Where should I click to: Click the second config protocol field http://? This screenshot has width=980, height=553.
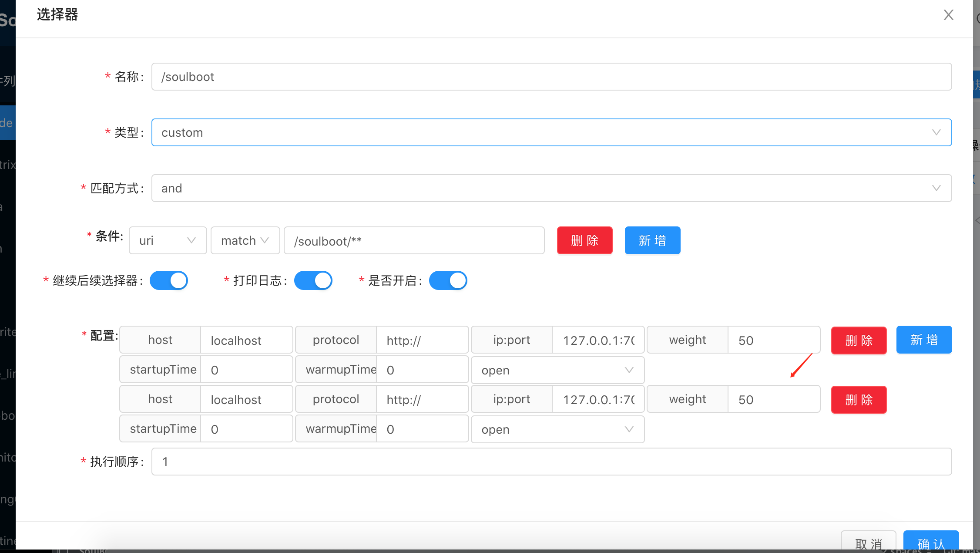[423, 399]
